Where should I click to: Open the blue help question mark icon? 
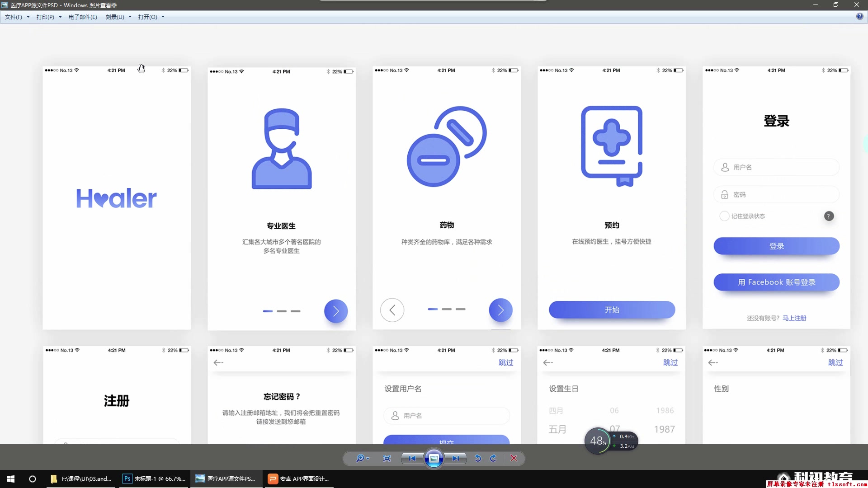pyautogui.click(x=859, y=16)
